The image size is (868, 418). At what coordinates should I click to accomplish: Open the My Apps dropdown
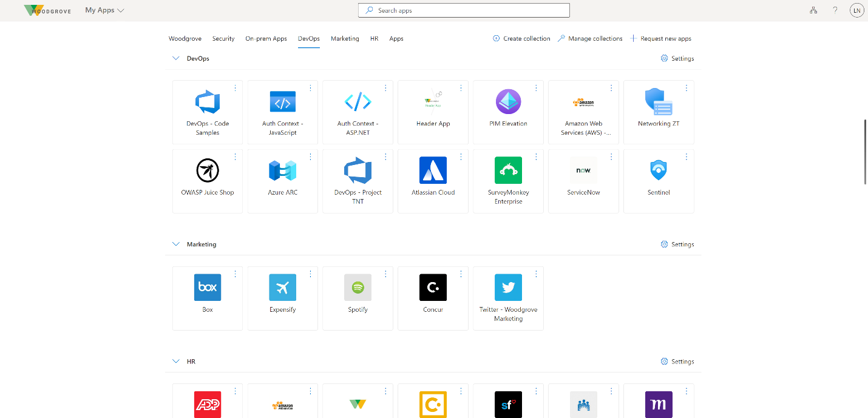[x=104, y=10]
